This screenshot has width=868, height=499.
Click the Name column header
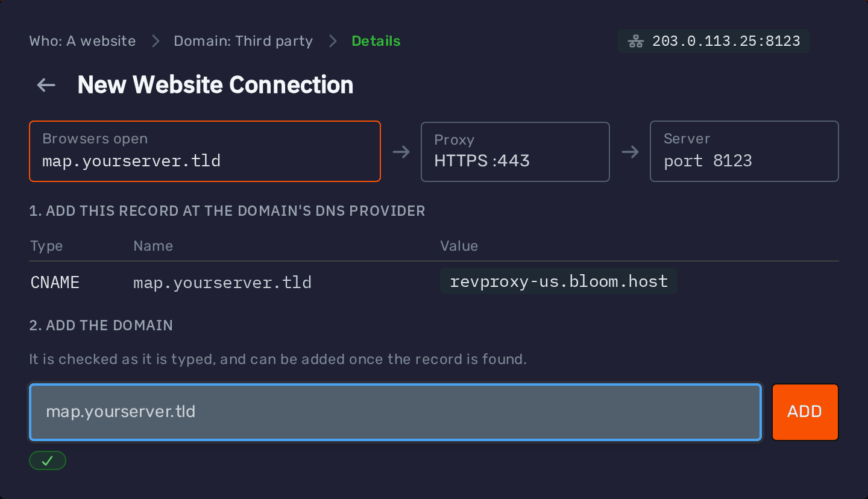(x=153, y=246)
